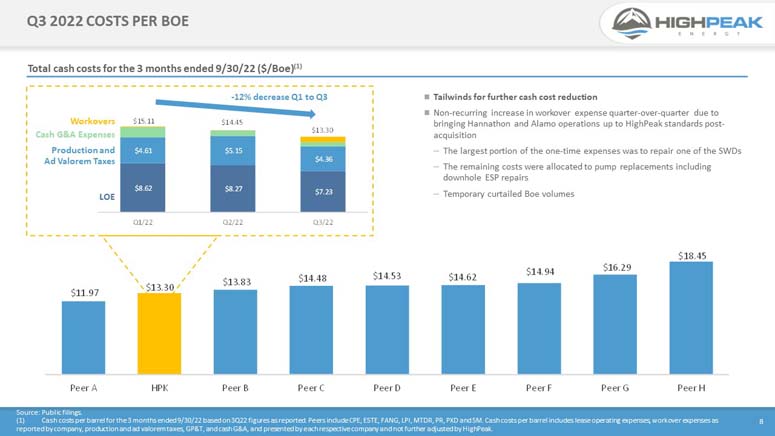The height and width of the screenshot is (436, 775).
Task: Click the 'Peer D' axis label
Action: point(387,388)
